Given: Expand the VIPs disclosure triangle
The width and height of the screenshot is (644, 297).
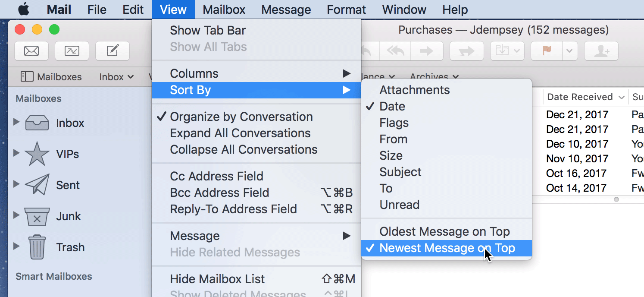Looking at the screenshot, I should 16,153.
